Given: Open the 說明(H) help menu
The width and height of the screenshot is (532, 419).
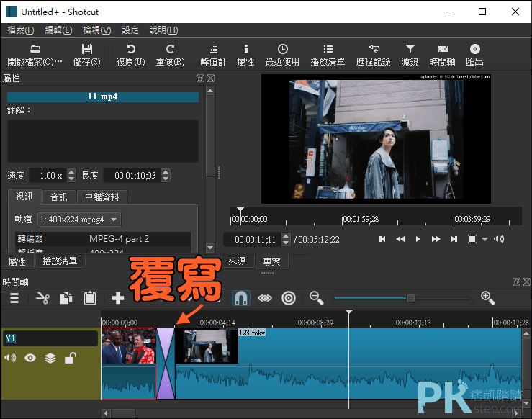Looking at the screenshot, I should coord(163,30).
